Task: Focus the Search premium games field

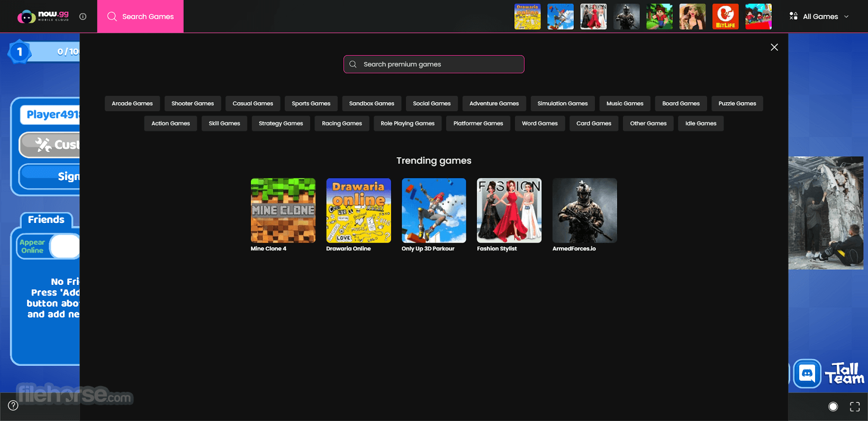Action: pos(434,64)
